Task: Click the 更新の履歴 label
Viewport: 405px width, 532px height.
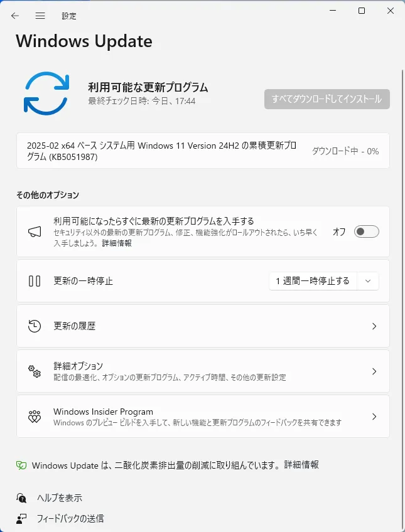Action: click(x=74, y=326)
